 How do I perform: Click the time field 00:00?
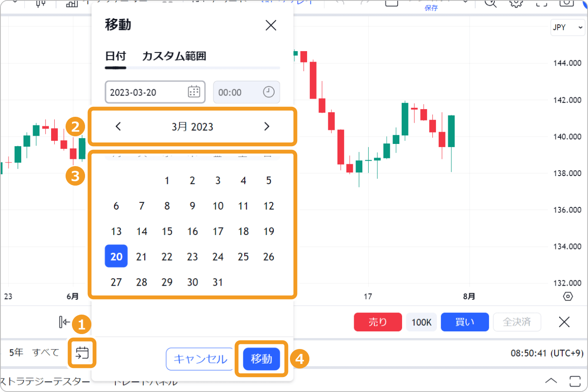(x=247, y=92)
